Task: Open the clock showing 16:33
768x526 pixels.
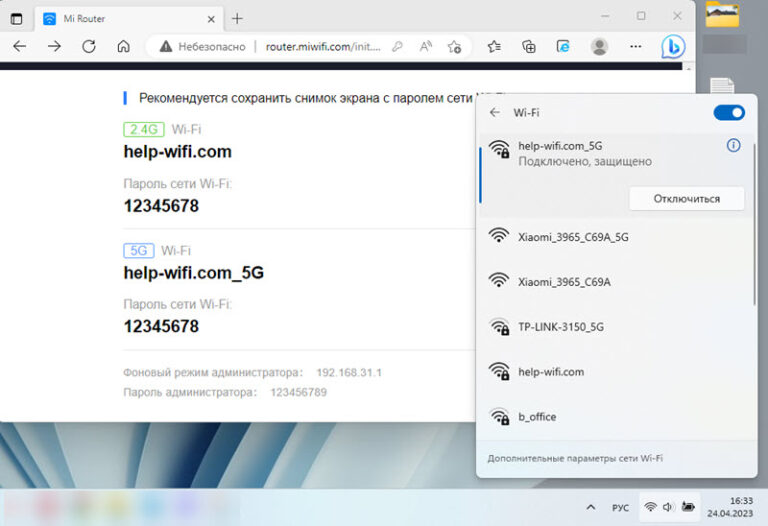Action: point(729,507)
